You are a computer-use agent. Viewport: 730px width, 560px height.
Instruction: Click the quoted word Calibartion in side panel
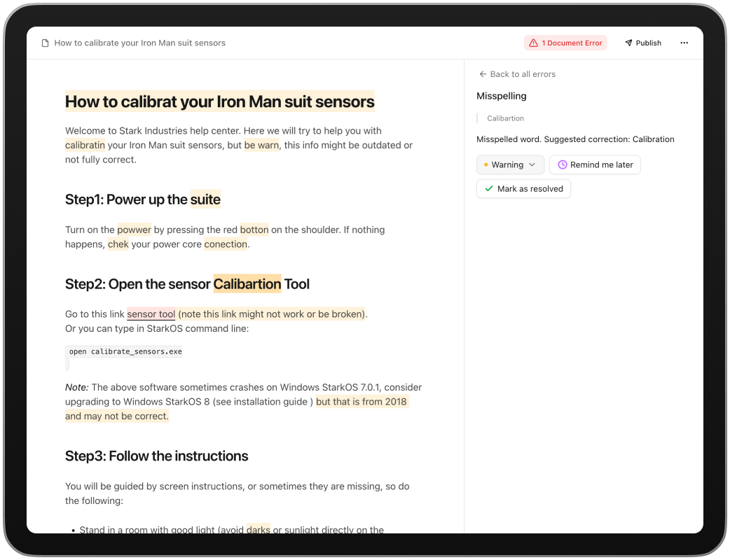coord(506,118)
